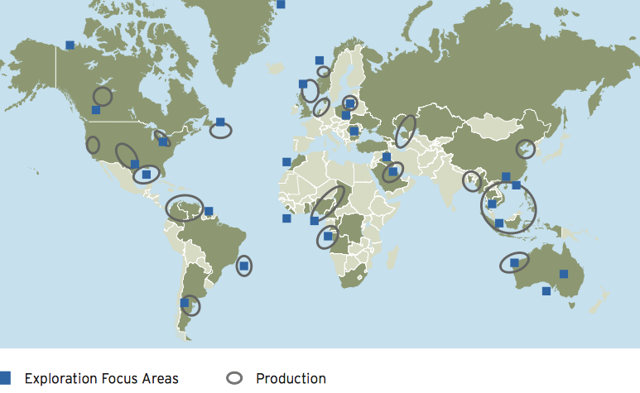Click the large production circle over Southeast Asia

pos(508,208)
